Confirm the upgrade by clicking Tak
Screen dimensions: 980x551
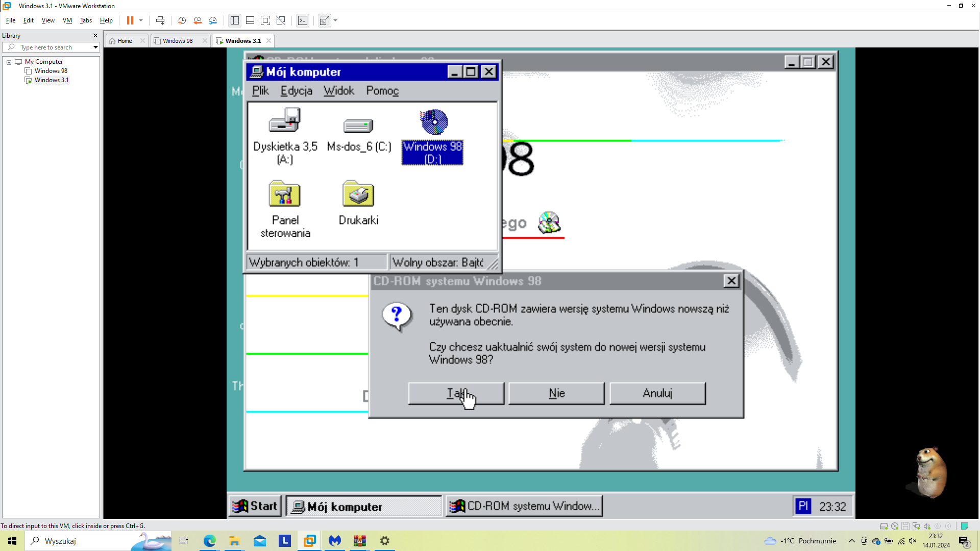point(456,393)
